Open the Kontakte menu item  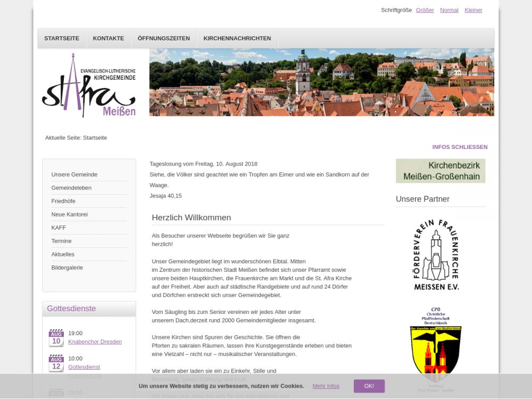109,38
